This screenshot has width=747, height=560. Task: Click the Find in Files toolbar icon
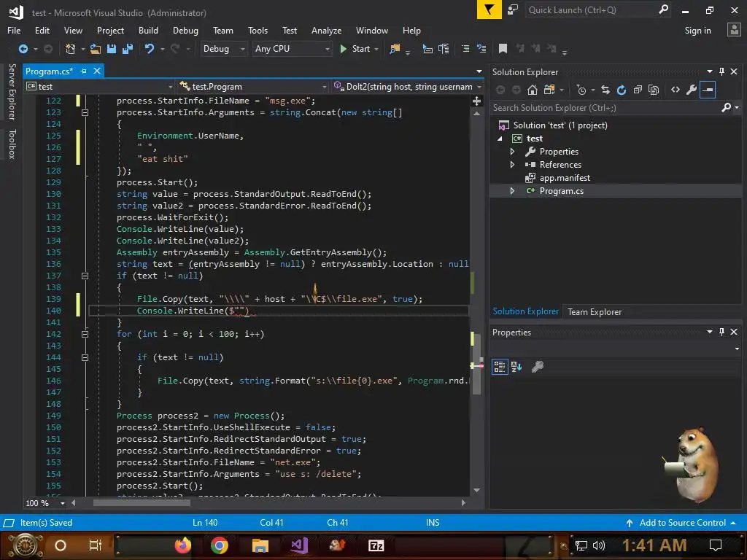point(395,49)
